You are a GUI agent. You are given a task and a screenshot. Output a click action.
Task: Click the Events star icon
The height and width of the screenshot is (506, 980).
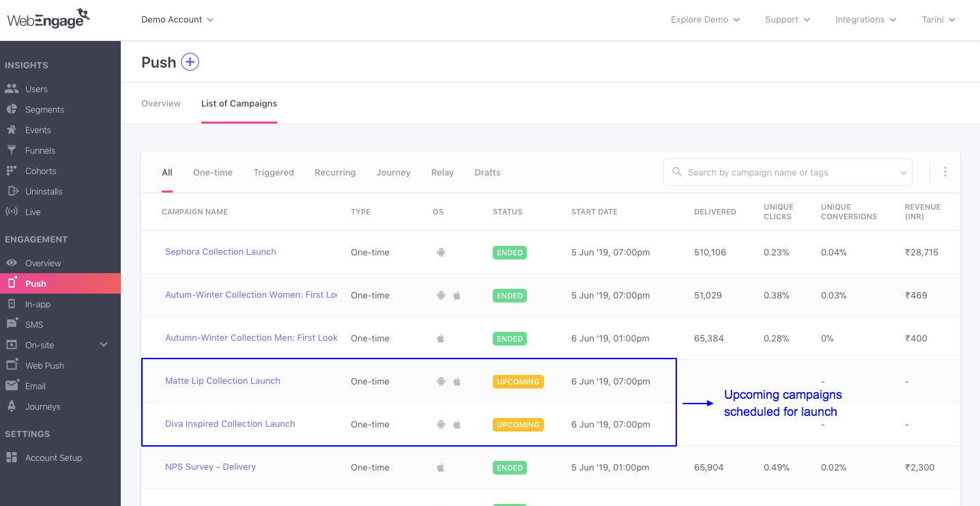[x=11, y=130]
